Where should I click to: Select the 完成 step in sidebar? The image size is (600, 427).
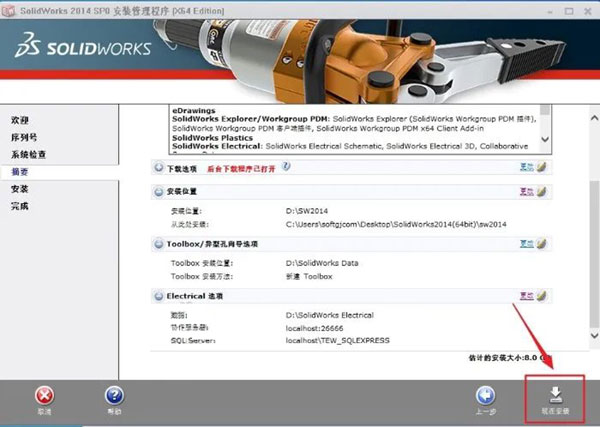click(20, 206)
